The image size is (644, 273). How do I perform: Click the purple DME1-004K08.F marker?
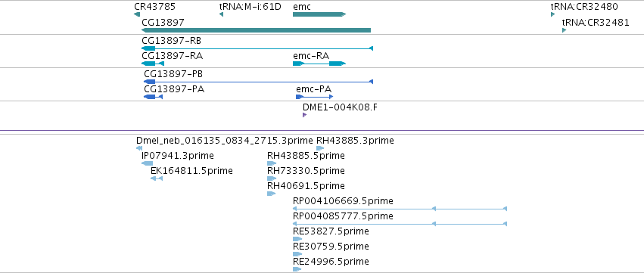304,115
